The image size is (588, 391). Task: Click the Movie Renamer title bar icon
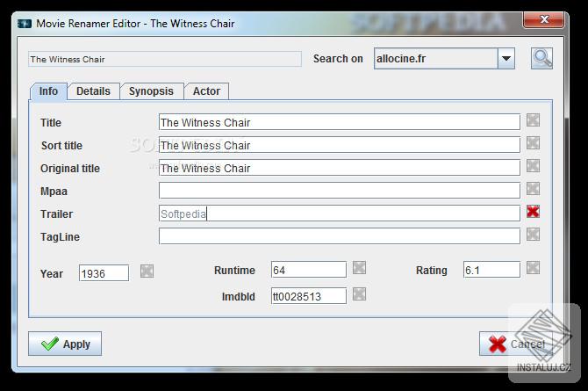point(25,24)
